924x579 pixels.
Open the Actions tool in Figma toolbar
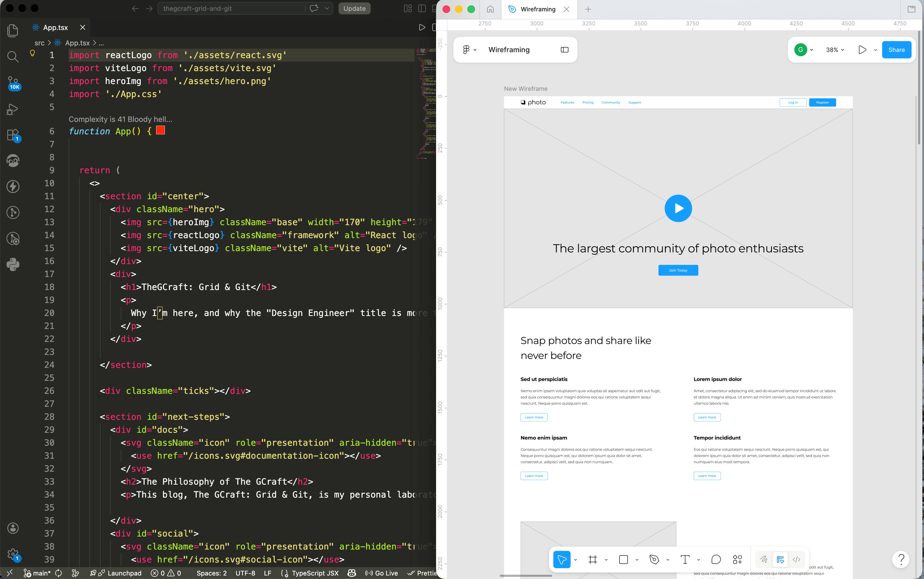737,560
